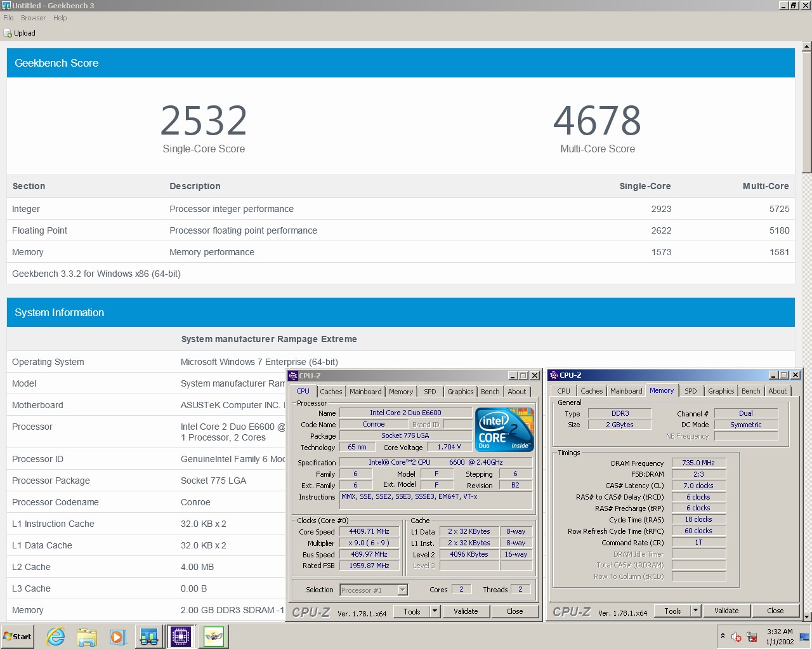The width and height of the screenshot is (812, 650).
Task: Click the Geekbench vertical scrollbar thumb
Action: click(806, 112)
